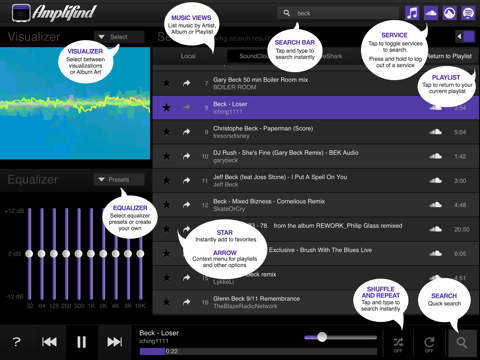Click the 1K equalizer slider knob
The height and width of the screenshot is (360, 480).
[91, 254]
